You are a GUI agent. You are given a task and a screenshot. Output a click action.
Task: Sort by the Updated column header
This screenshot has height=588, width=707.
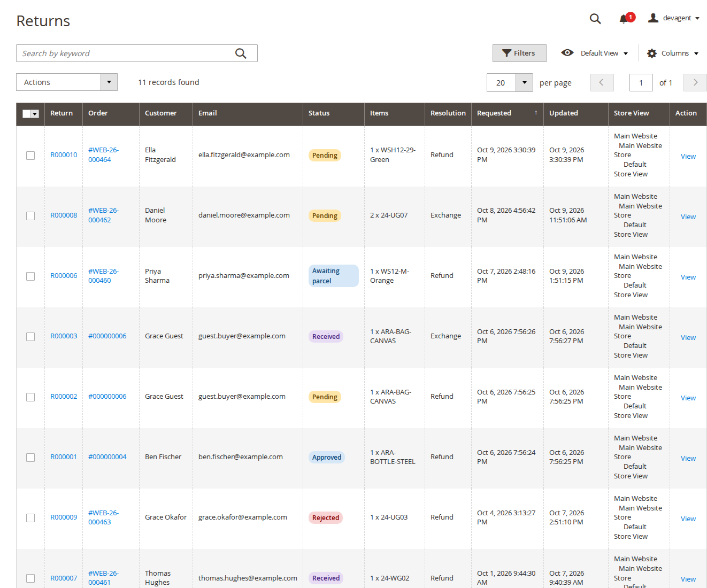click(x=575, y=113)
